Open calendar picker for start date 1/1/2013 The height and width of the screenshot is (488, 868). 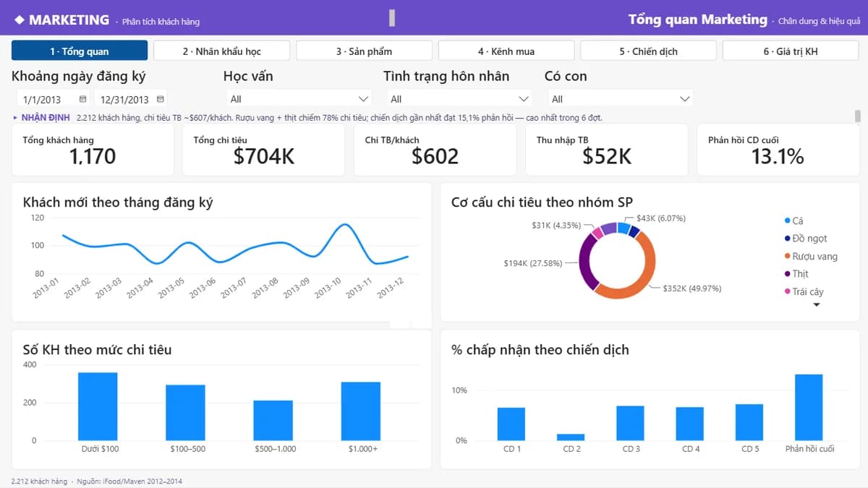click(82, 99)
